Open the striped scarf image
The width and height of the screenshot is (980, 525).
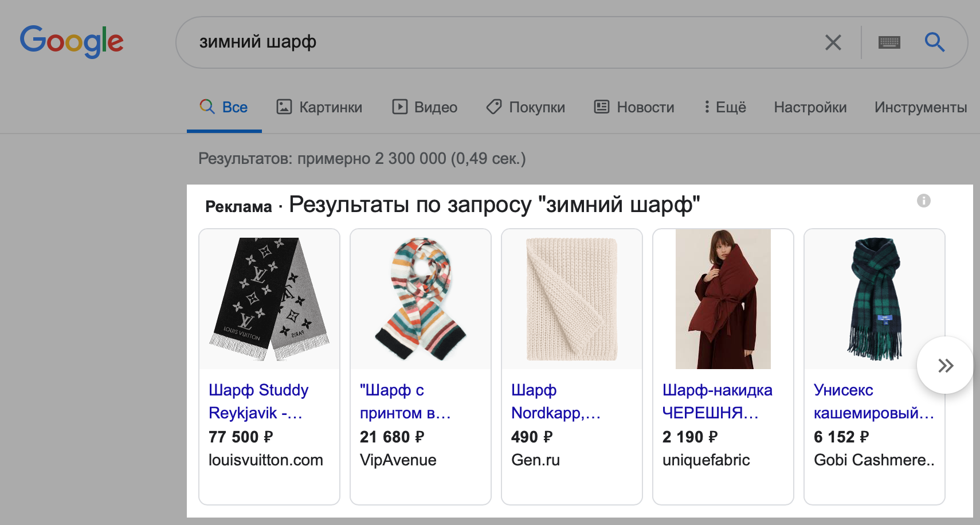click(x=421, y=299)
